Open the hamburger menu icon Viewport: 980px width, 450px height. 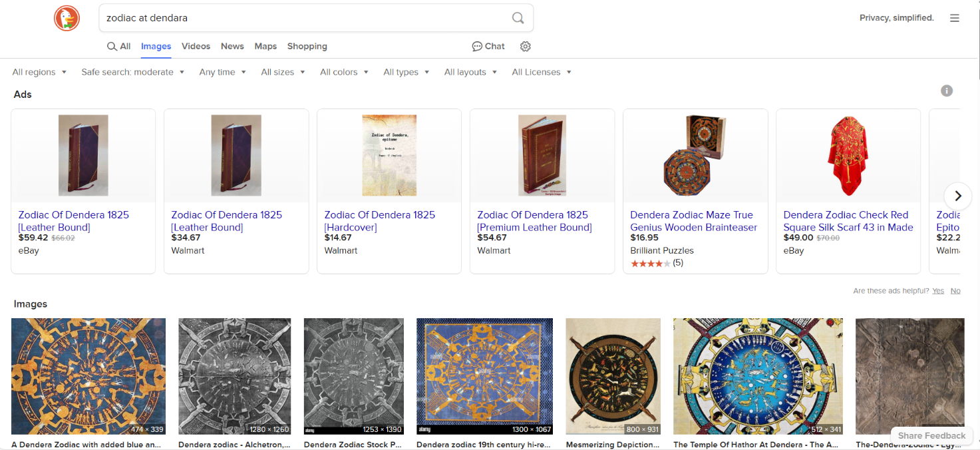coord(954,18)
